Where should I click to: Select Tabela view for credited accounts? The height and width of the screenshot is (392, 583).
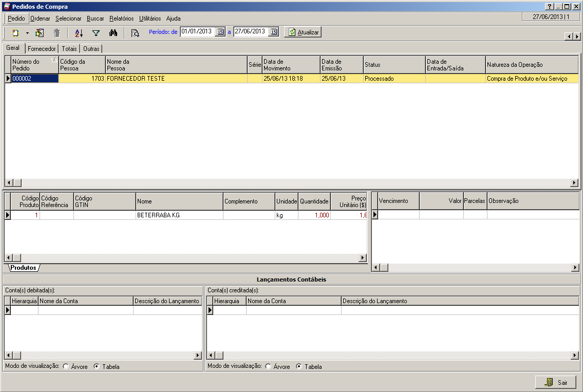(x=299, y=367)
